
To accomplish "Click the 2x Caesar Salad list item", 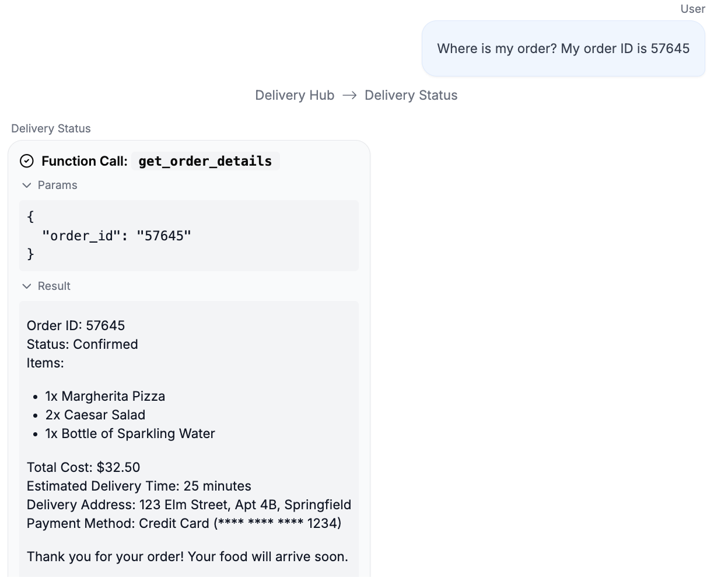I will [x=95, y=415].
